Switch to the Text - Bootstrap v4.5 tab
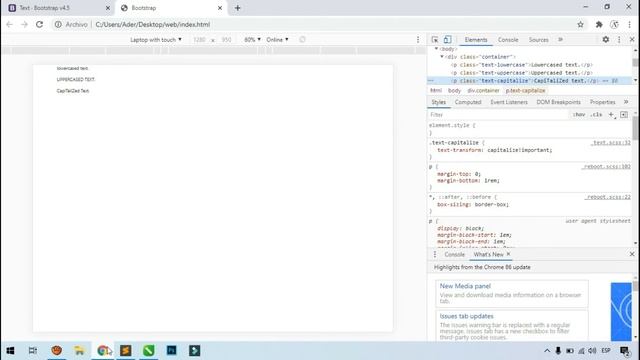 60,8
